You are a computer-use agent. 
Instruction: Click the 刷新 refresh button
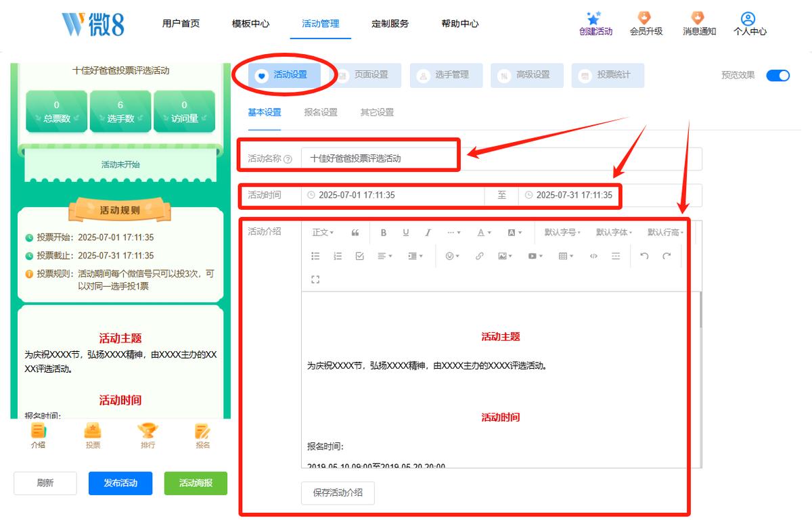pyautogui.click(x=45, y=483)
